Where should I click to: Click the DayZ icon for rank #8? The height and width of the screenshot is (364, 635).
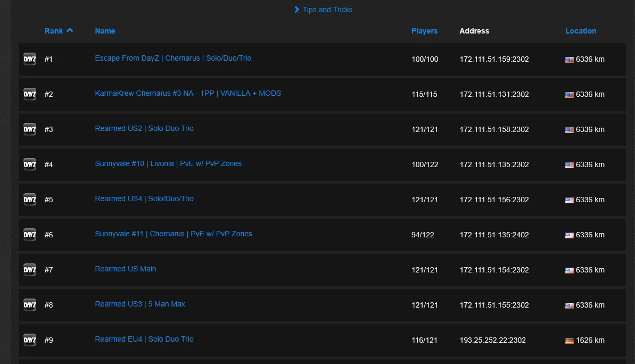30,305
